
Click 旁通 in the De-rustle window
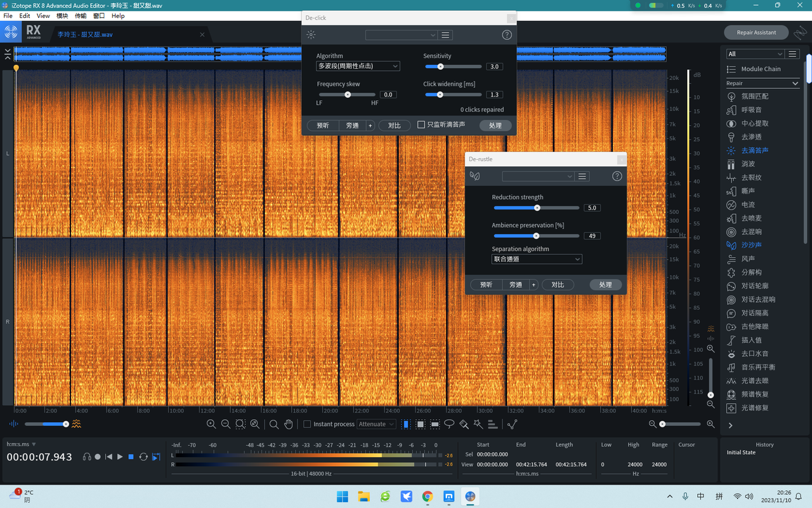pyautogui.click(x=516, y=284)
